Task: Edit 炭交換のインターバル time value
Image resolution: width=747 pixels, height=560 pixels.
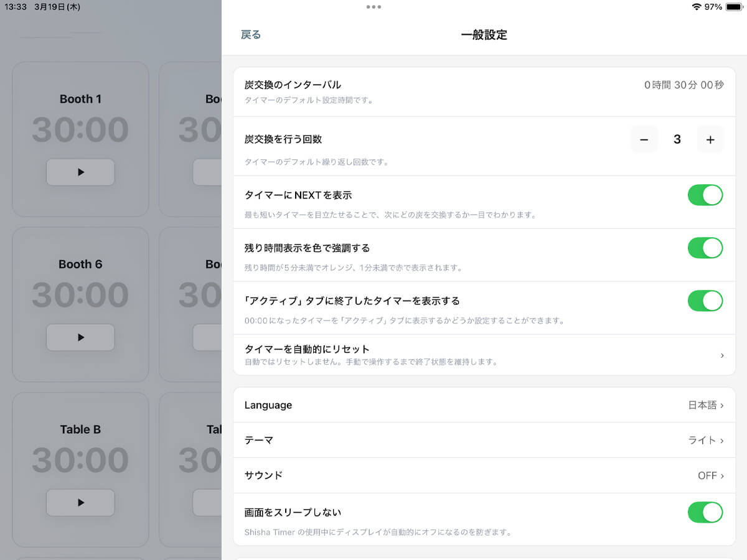Action: click(x=684, y=85)
